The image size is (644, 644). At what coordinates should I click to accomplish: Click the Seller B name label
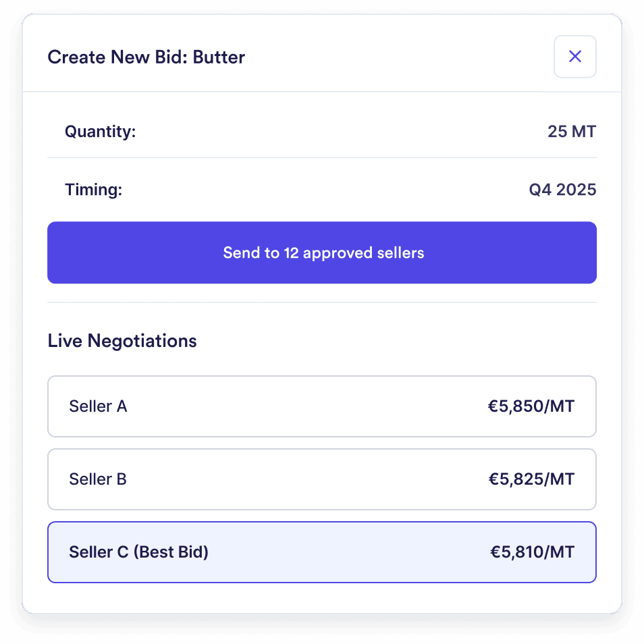click(98, 479)
